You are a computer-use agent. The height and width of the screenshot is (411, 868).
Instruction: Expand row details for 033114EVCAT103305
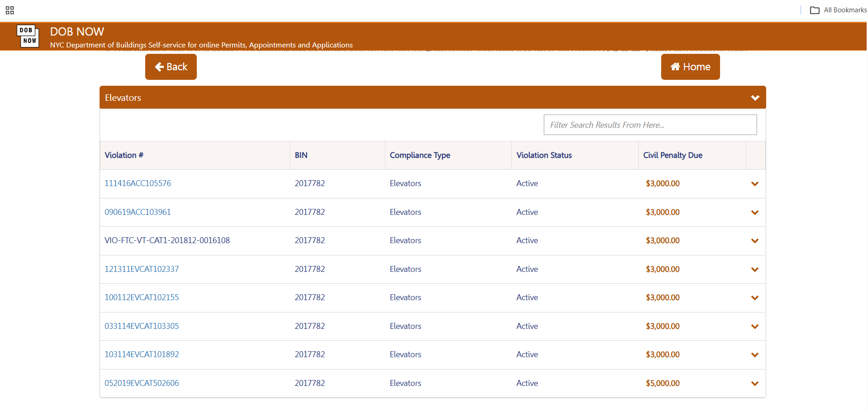(x=755, y=327)
